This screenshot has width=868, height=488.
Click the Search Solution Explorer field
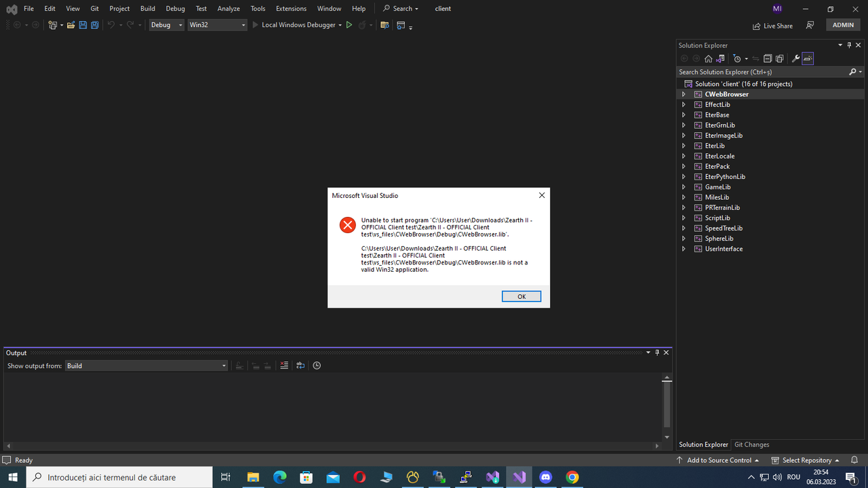pyautogui.click(x=762, y=72)
